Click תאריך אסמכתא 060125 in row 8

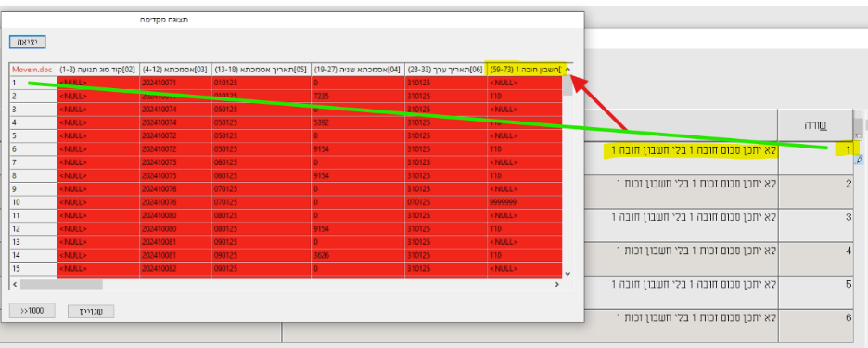click(261, 175)
